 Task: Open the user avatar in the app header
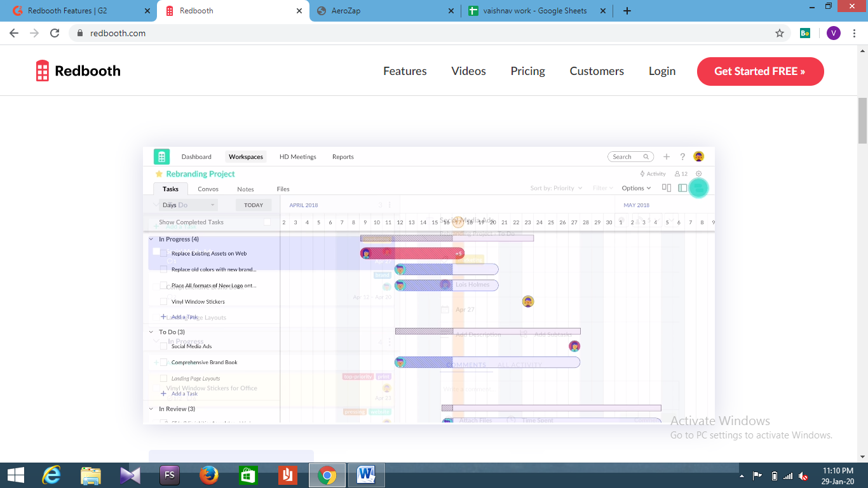[699, 156]
